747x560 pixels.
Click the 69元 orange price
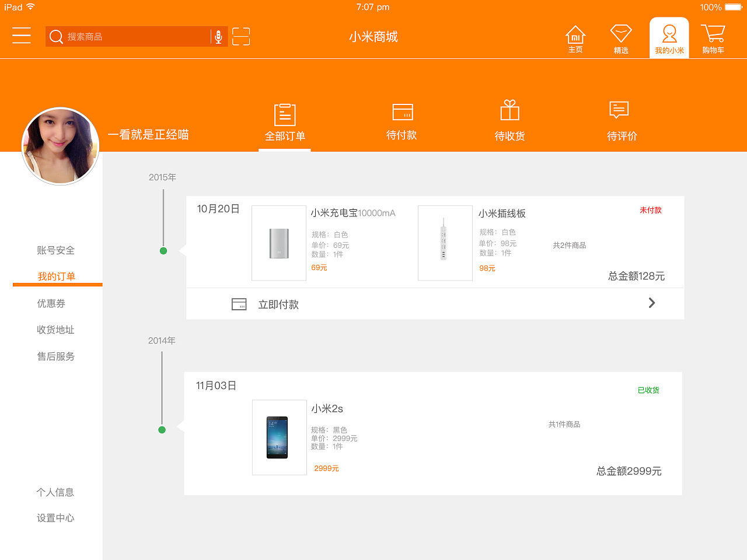coord(319,268)
